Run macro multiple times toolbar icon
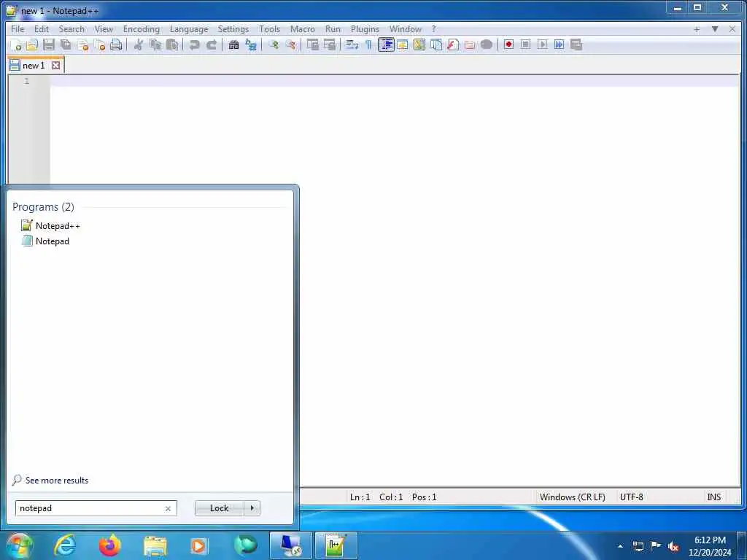The width and height of the screenshot is (747, 560). point(560,44)
